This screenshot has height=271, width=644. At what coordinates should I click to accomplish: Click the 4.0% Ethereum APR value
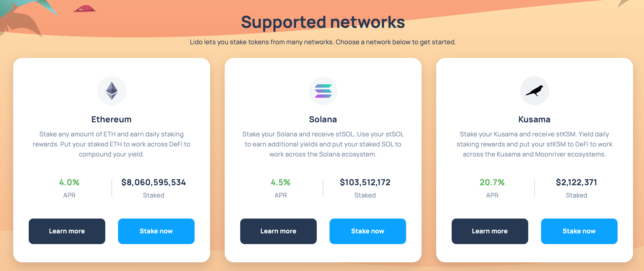click(69, 182)
